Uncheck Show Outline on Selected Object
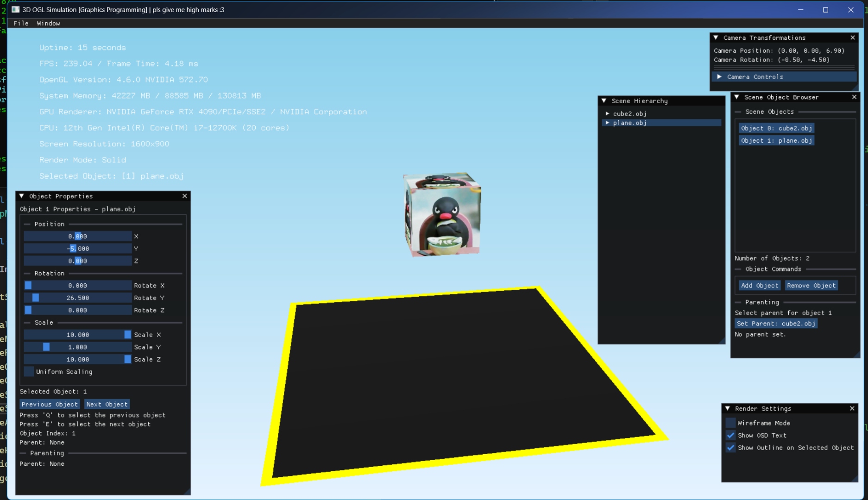The image size is (868, 500). point(730,448)
